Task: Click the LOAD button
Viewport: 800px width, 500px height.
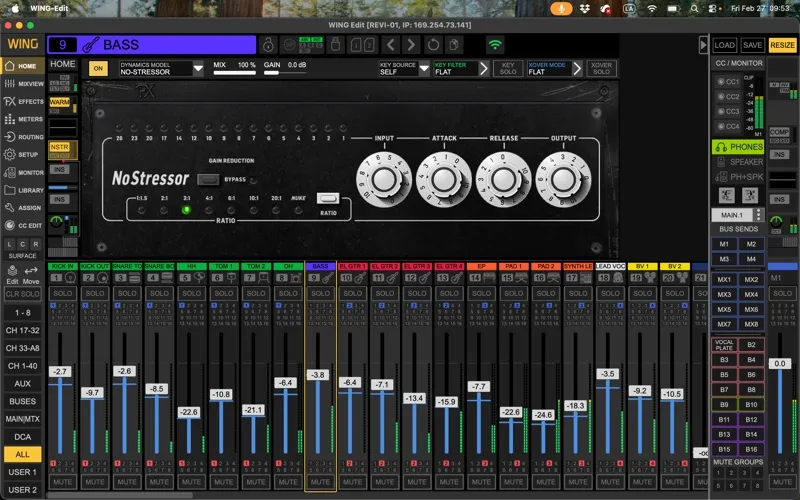Action: (724, 45)
